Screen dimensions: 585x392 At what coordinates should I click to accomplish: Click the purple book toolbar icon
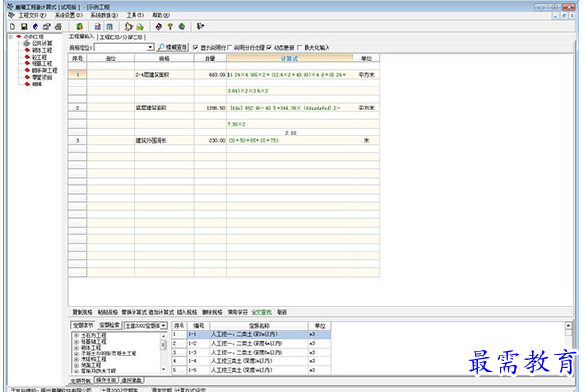tap(158, 27)
